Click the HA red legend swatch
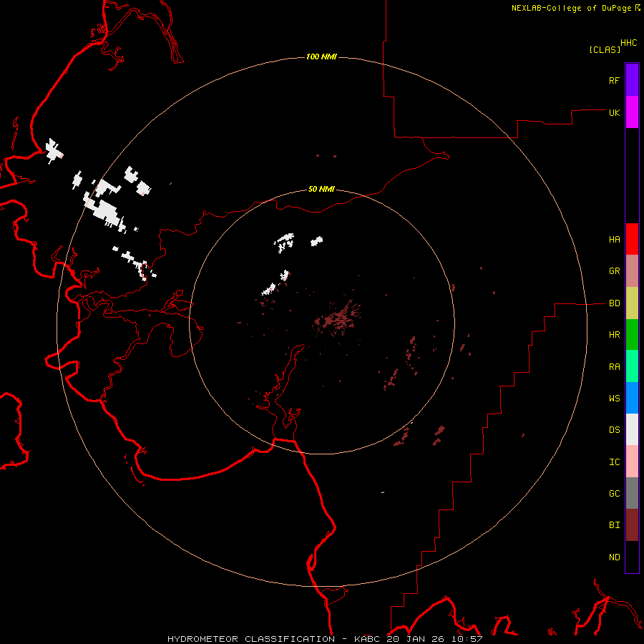Viewport: 644px width, 644px height. 632,239
